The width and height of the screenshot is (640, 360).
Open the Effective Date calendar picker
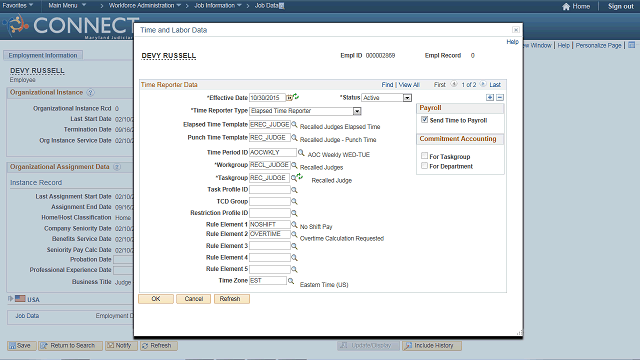click(x=289, y=98)
